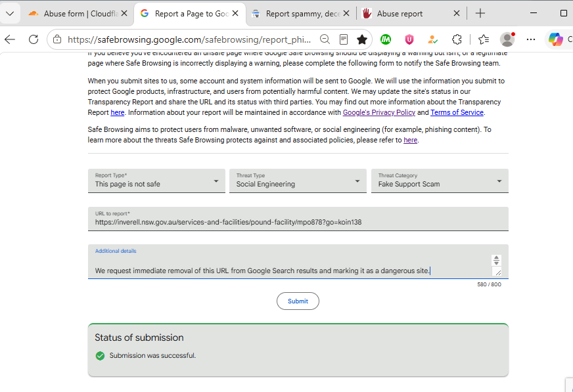Open the Copilot icon
The width and height of the screenshot is (573, 392).
pos(555,39)
